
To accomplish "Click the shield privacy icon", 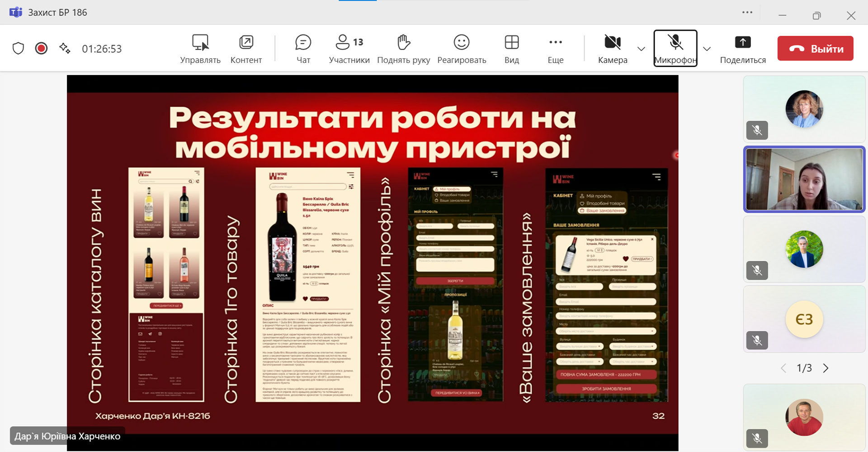I will click(x=18, y=48).
